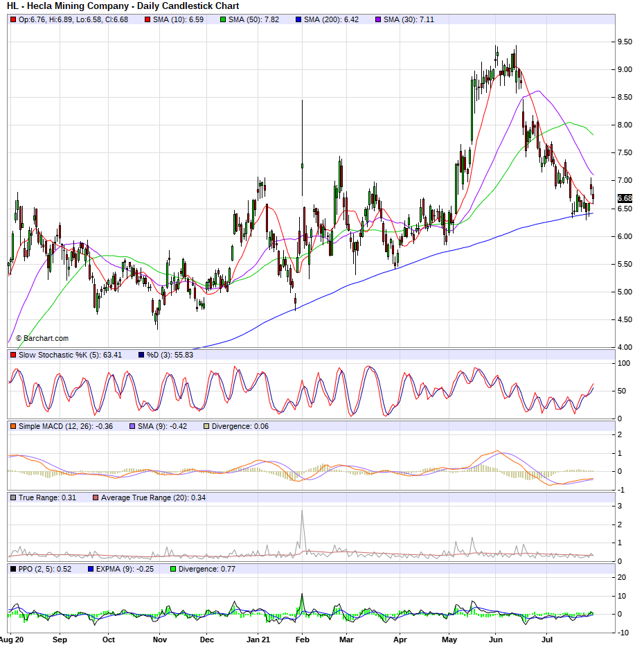Click the 9.50 price axis label

(625, 42)
